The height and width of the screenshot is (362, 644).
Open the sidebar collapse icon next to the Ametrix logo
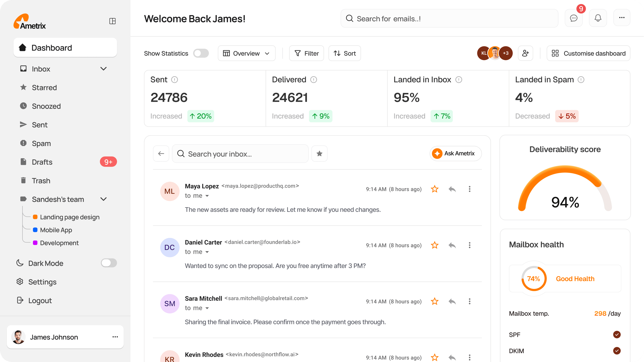pos(112,21)
